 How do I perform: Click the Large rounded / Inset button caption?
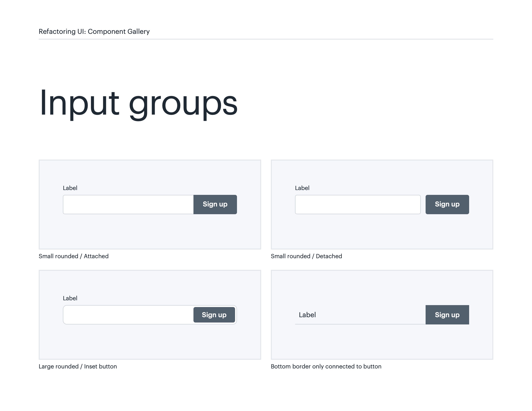(78, 367)
